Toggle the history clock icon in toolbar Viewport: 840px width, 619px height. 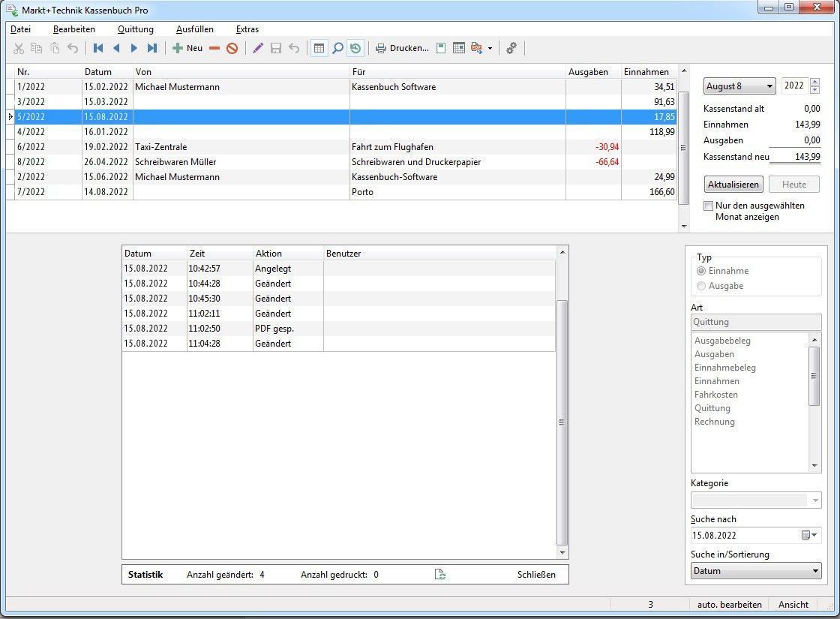[x=355, y=48]
